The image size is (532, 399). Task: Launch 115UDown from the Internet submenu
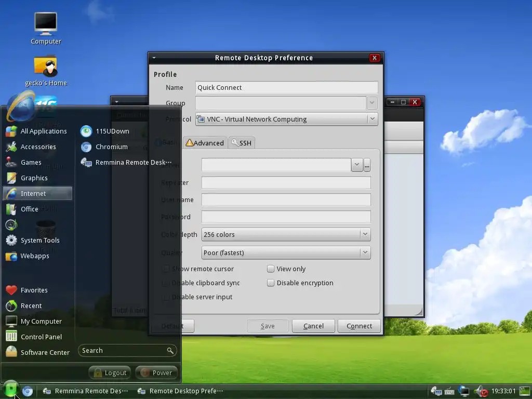coord(105,131)
